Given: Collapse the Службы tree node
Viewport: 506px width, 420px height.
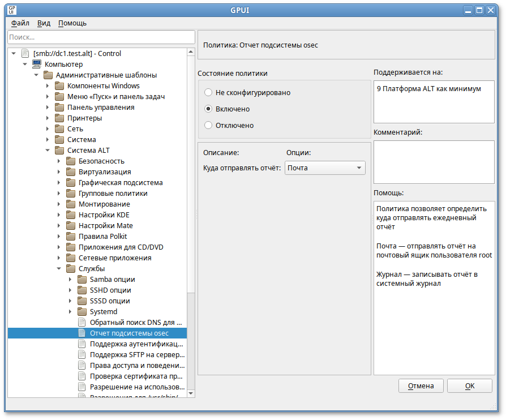Looking at the screenshot, I should [x=59, y=269].
